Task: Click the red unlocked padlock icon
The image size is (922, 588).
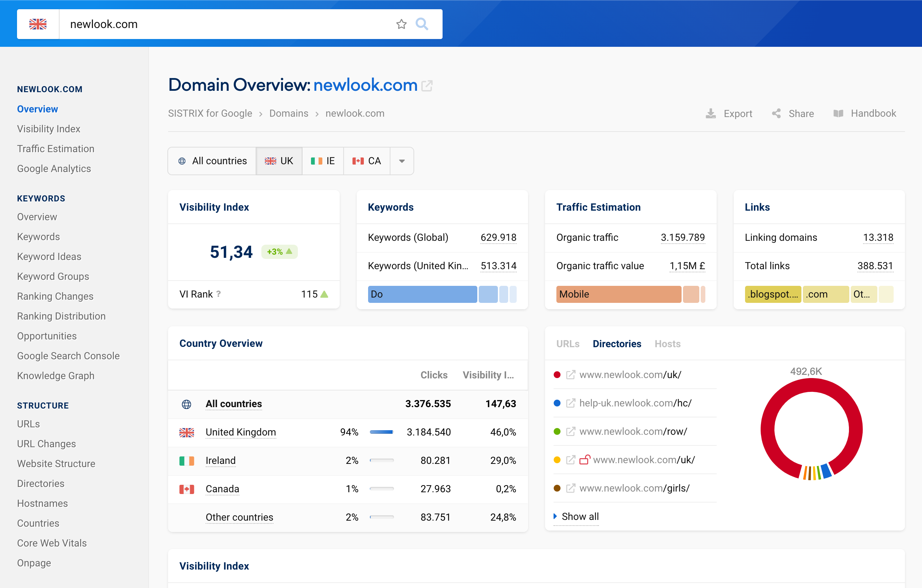Action: pos(585,459)
